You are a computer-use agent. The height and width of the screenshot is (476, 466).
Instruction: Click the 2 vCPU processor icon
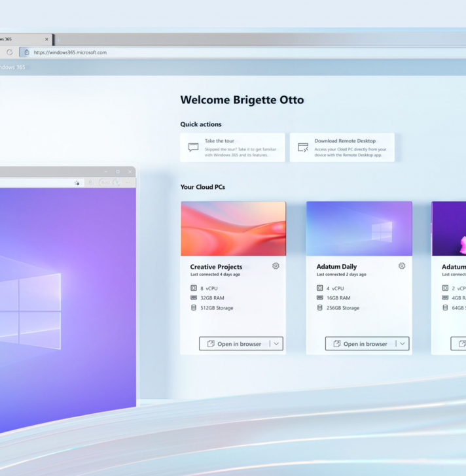click(x=445, y=288)
